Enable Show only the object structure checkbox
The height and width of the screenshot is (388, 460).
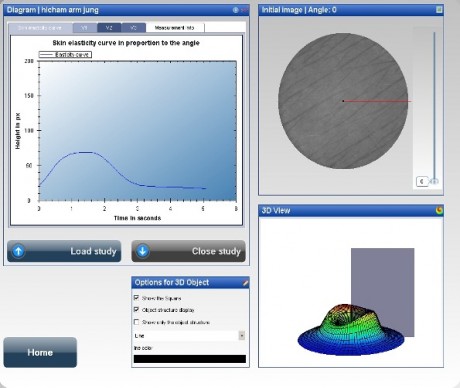tap(136, 322)
